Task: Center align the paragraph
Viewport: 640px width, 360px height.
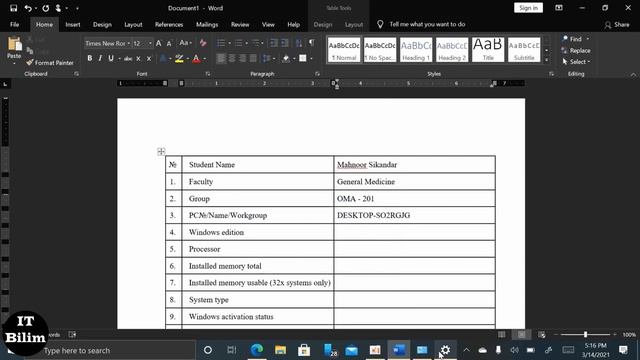Action: 232,58
